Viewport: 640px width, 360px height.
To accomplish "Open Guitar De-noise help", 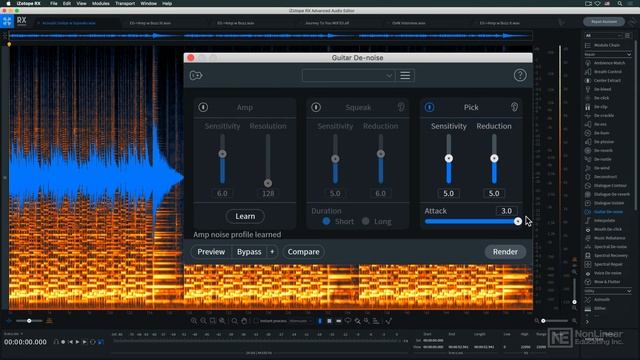I will pos(520,75).
